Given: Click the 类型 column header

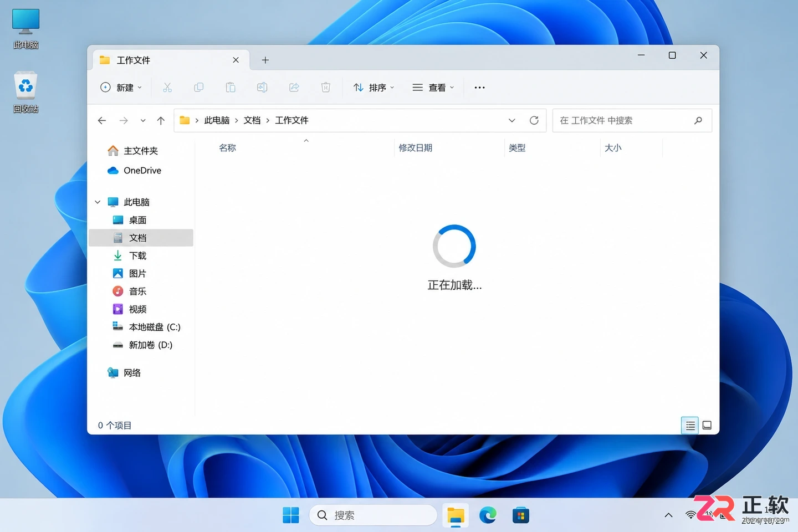Looking at the screenshot, I should coord(517,148).
